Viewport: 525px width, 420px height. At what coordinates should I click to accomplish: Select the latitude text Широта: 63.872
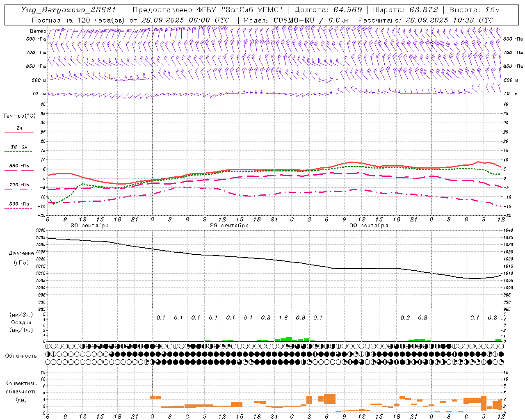point(405,10)
